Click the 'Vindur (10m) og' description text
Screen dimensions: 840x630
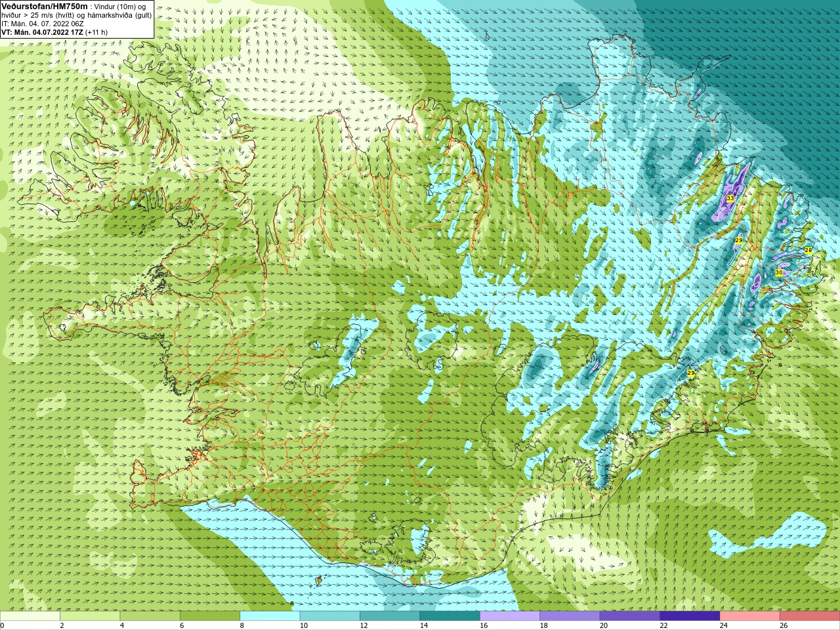point(120,7)
